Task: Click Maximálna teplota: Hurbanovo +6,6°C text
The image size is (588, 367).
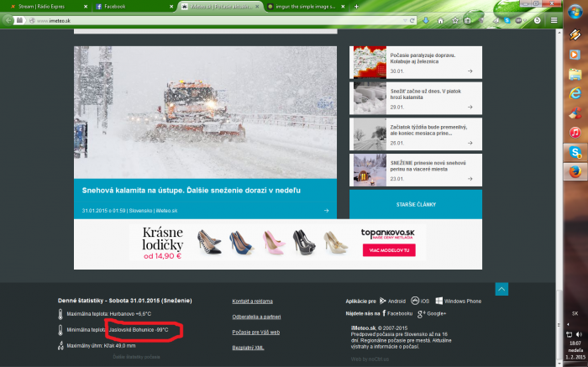Action: pos(108,314)
